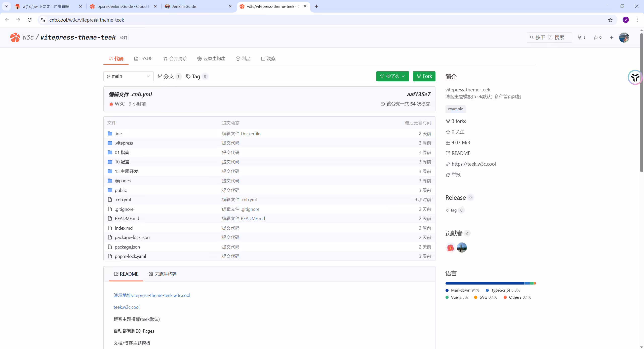This screenshot has height=349, width=644.
Task: Select the 云原生构建 tab beside README
Action: (163, 274)
